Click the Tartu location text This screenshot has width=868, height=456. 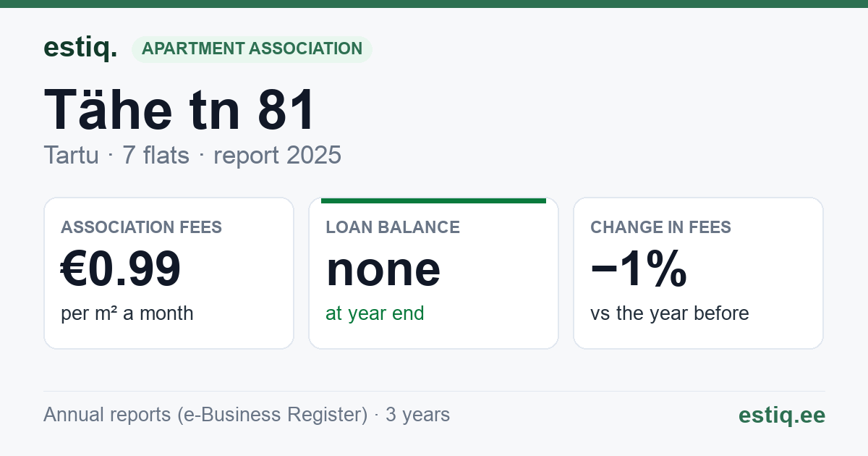[x=71, y=155]
